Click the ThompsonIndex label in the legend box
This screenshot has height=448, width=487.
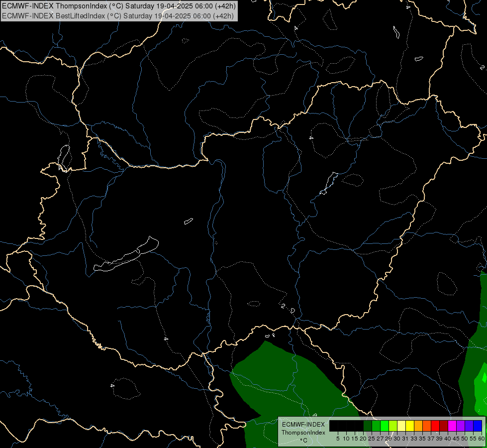click(x=303, y=433)
